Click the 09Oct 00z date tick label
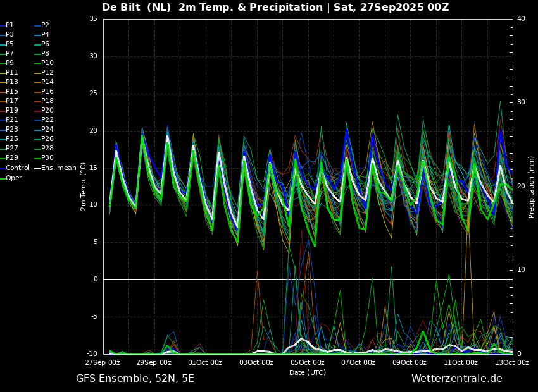This screenshot has height=392, width=538. 410,362
